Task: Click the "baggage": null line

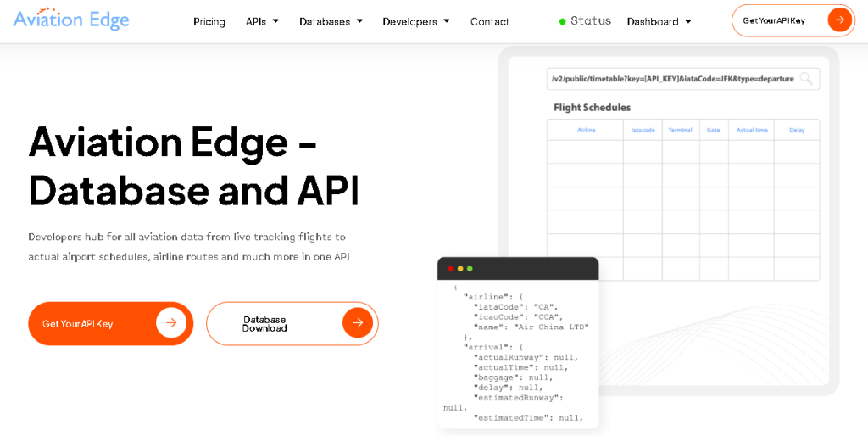Action: (x=513, y=377)
